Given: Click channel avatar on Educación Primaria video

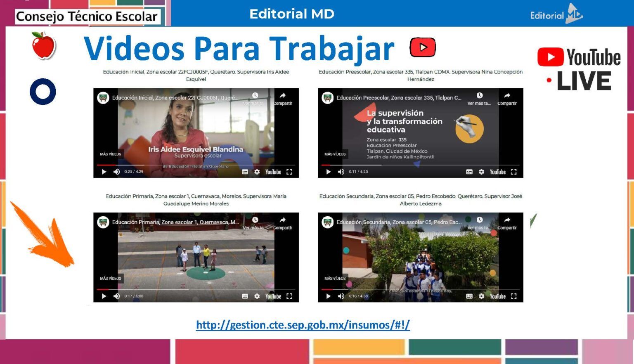Looking at the screenshot, I should point(103,222).
